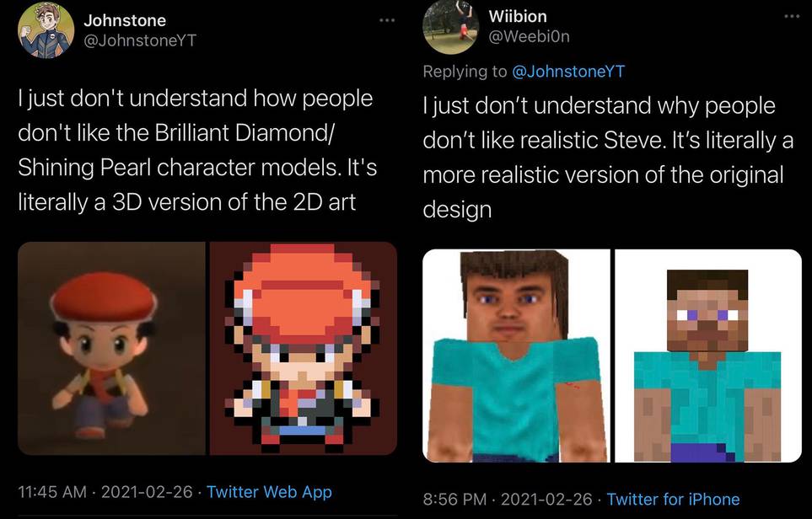Visit the @JohnstoneYT handle under Johnstone's name
Viewport: 812px width, 519px height.
[x=140, y=40]
